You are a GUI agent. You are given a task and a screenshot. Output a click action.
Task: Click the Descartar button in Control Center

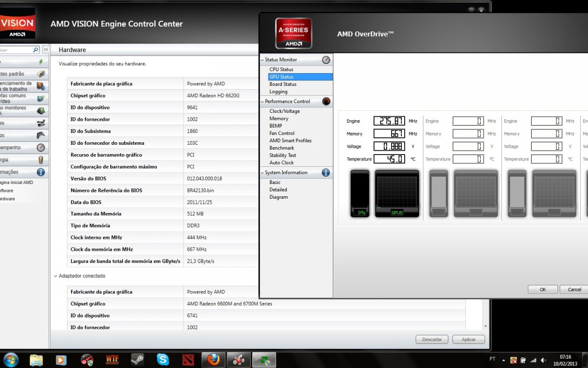(x=432, y=340)
